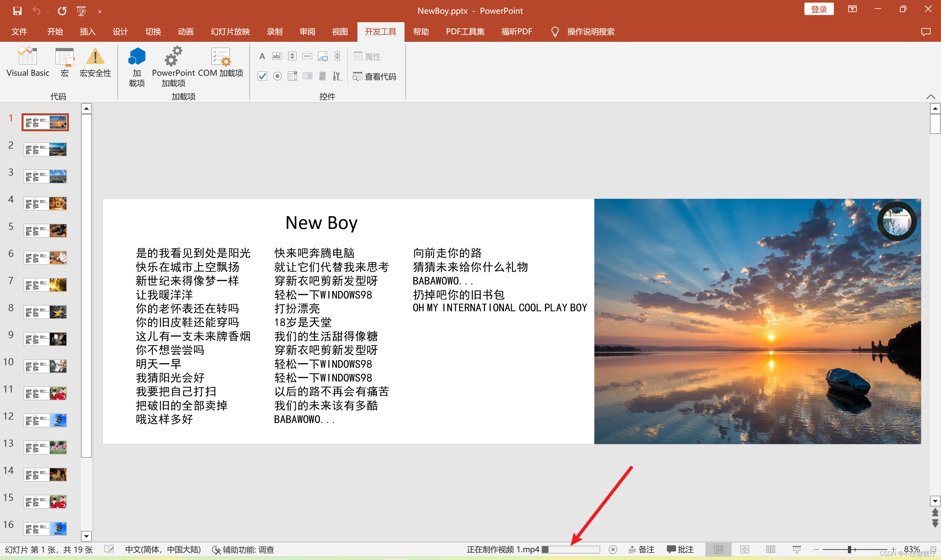Click the Next Slide double arrow button
The height and width of the screenshot is (560, 941).
click(935, 523)
